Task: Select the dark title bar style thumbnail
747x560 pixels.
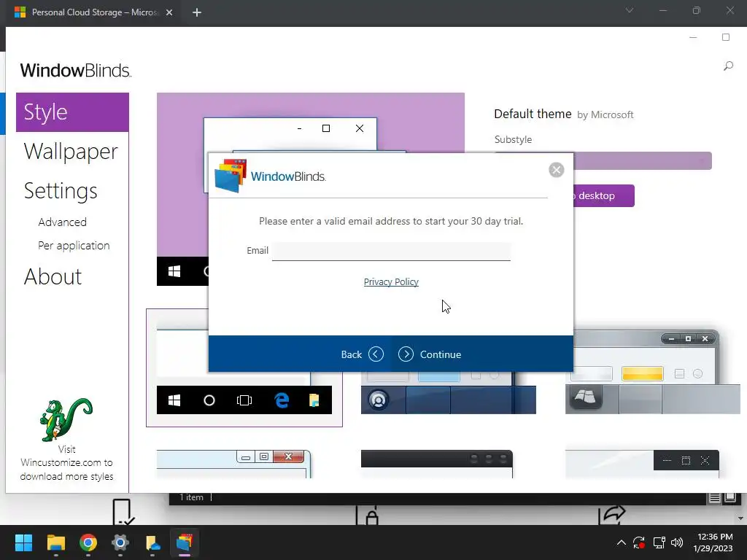Action: pyautogui.click(x=437, y=464)
